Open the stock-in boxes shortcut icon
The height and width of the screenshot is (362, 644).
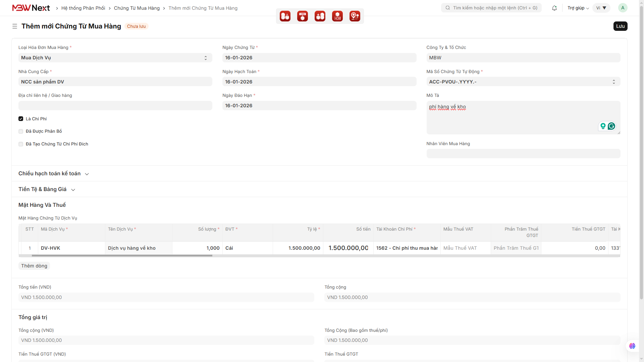tap(285, 16)
